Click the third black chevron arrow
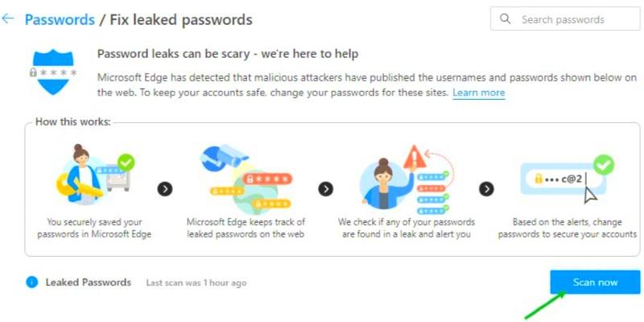This screenshot has width=644, height=322. [x=486, y=189]
